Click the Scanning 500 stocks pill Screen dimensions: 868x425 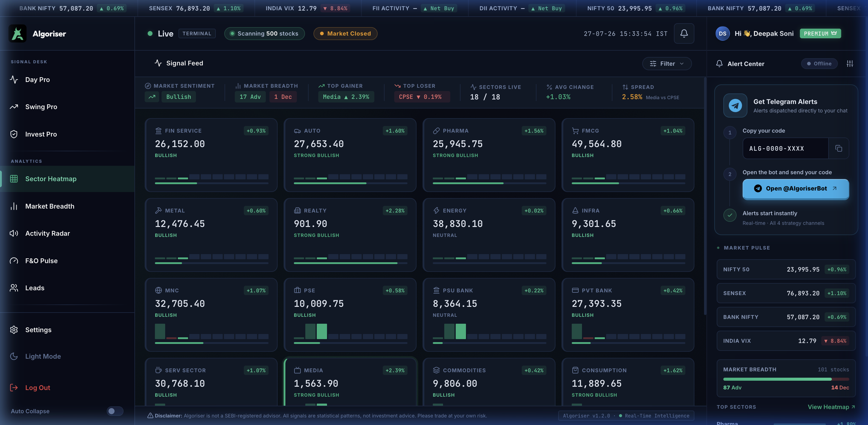[264, 33]
